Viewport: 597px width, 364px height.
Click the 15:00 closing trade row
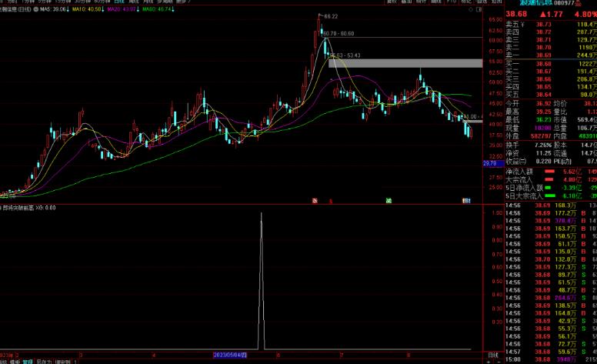coord(551,359)
